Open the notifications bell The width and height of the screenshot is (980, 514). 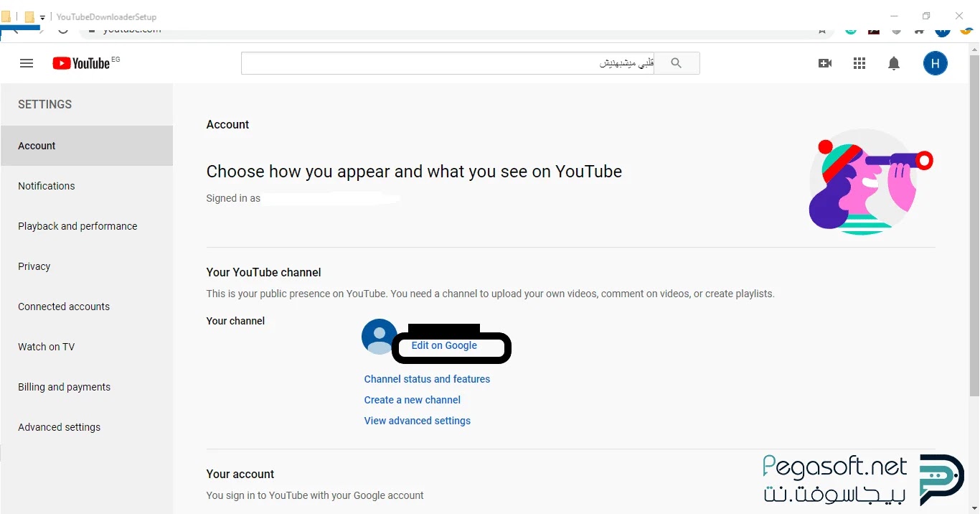click(894, 63)
